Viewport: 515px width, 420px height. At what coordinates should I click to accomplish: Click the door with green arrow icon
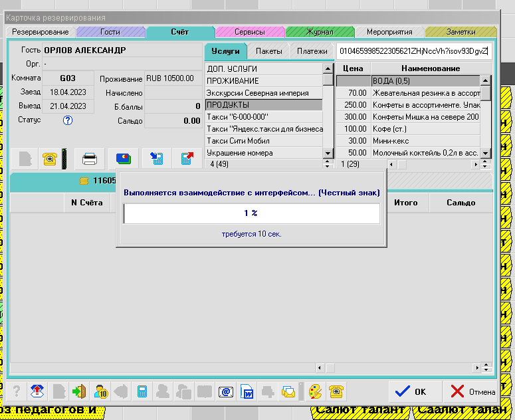[80, 391]
